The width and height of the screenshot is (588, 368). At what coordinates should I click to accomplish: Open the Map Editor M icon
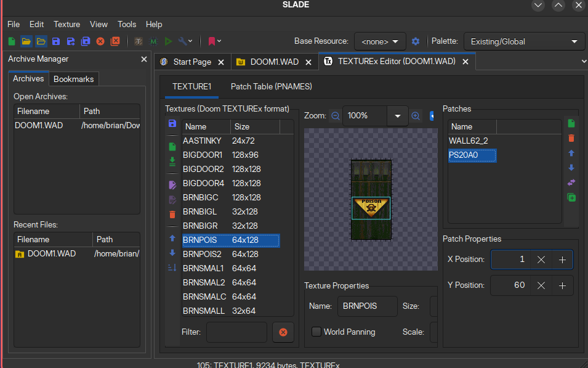[153, 41]
